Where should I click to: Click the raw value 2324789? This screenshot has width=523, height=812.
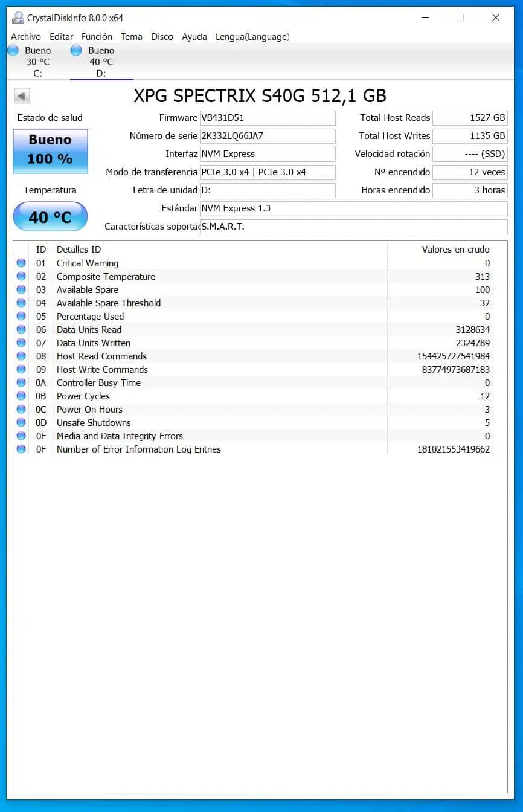473,343
